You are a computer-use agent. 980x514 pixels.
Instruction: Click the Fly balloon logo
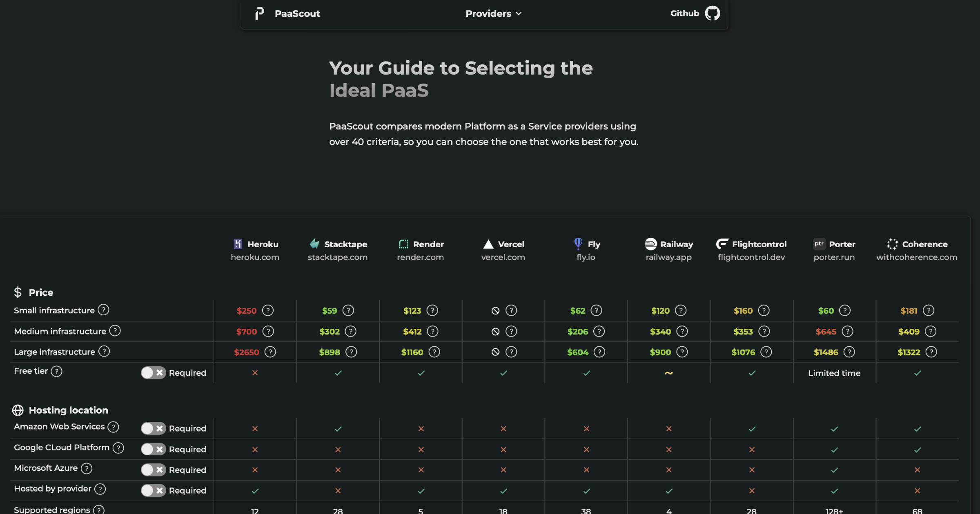coord(578,244)
